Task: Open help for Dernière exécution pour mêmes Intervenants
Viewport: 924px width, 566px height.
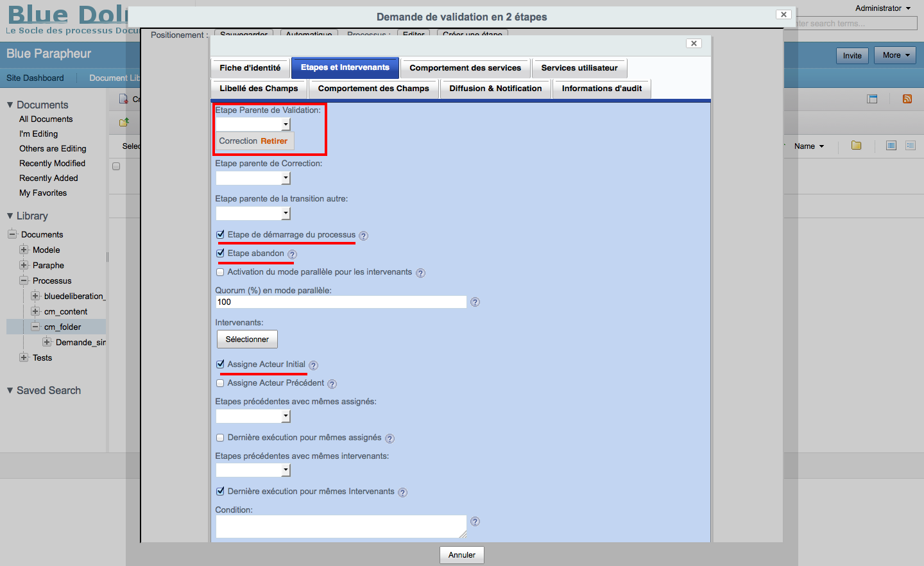Action: tap(402, 492)
